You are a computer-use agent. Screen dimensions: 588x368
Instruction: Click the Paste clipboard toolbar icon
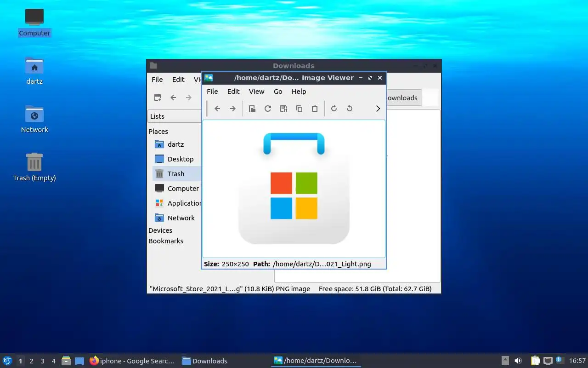click(x=315, y=109)
